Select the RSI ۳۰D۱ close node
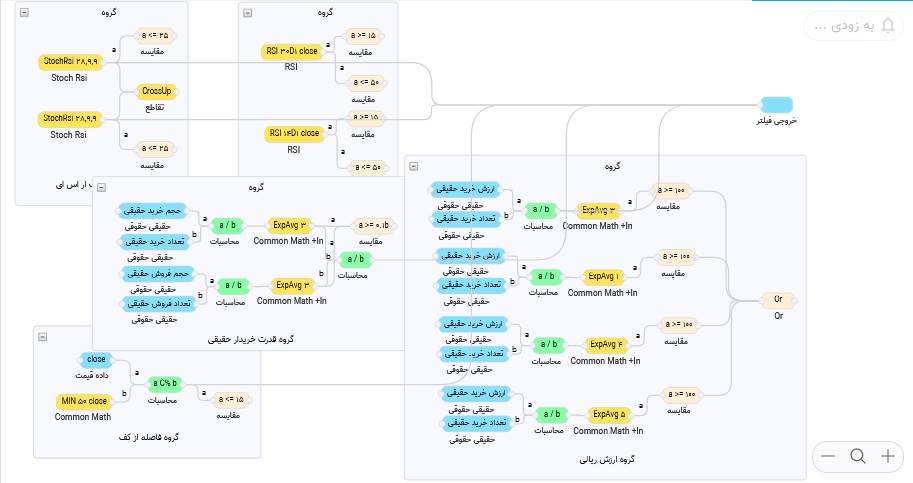Viewport: 913px width, 483px height. tap(292, 52)
